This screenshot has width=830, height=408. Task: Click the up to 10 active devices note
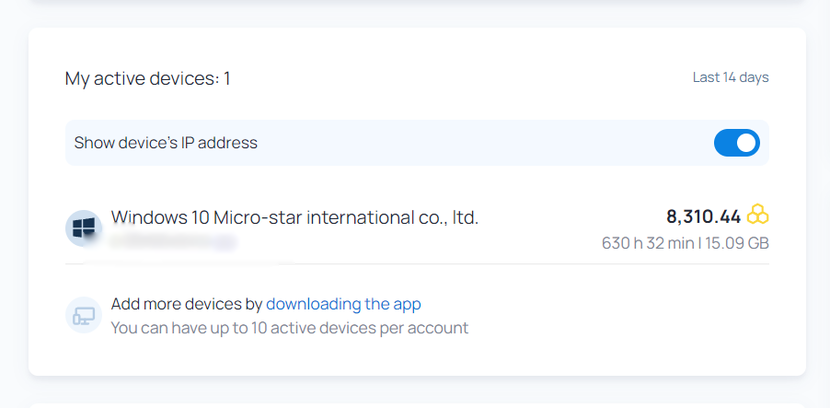pyautogui.click(x=290, y=328)
